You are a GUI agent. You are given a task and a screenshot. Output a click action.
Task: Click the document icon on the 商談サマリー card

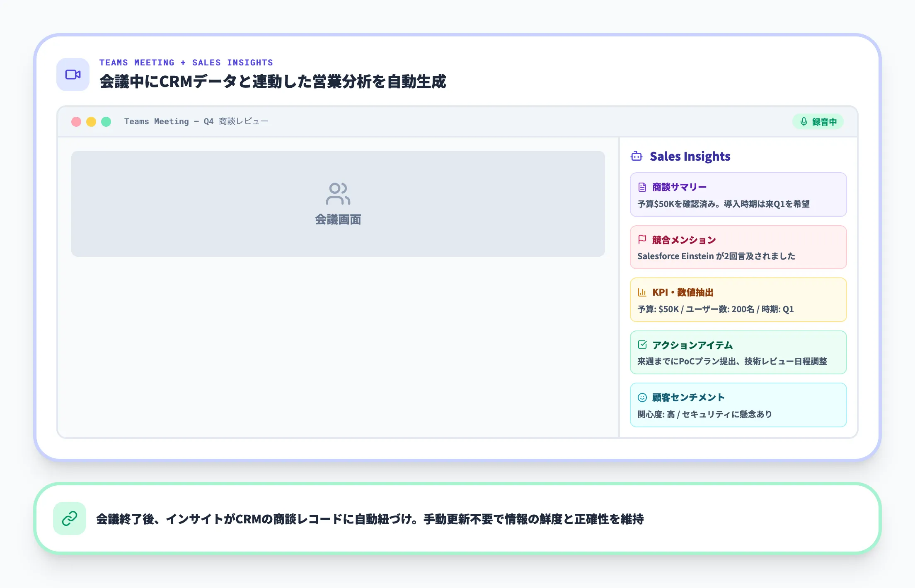coord(642,187)
